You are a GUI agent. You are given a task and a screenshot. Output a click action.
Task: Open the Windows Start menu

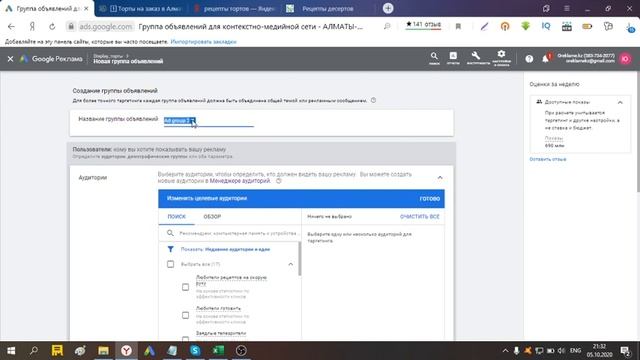point(11,351)
